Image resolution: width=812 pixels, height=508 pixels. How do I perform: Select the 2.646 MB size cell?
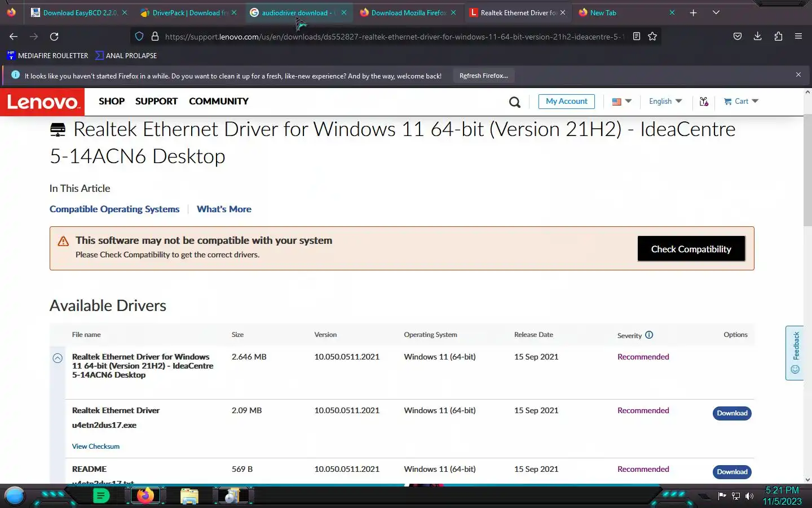coord(249,357)
